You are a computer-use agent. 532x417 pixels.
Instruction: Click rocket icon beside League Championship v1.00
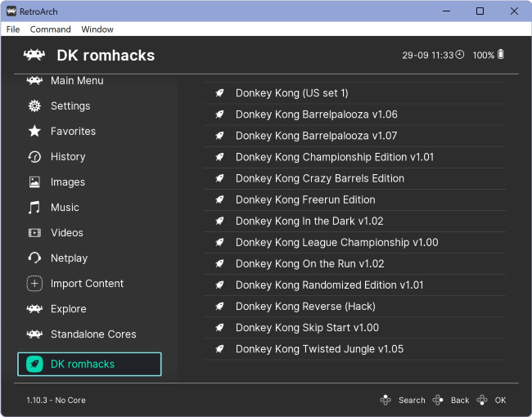pos(219,242)
